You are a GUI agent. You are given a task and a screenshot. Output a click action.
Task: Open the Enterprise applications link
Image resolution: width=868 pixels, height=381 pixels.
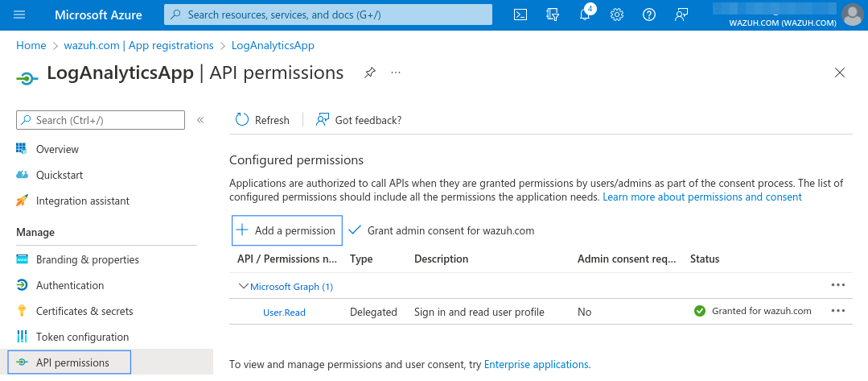tap(536, 364)
